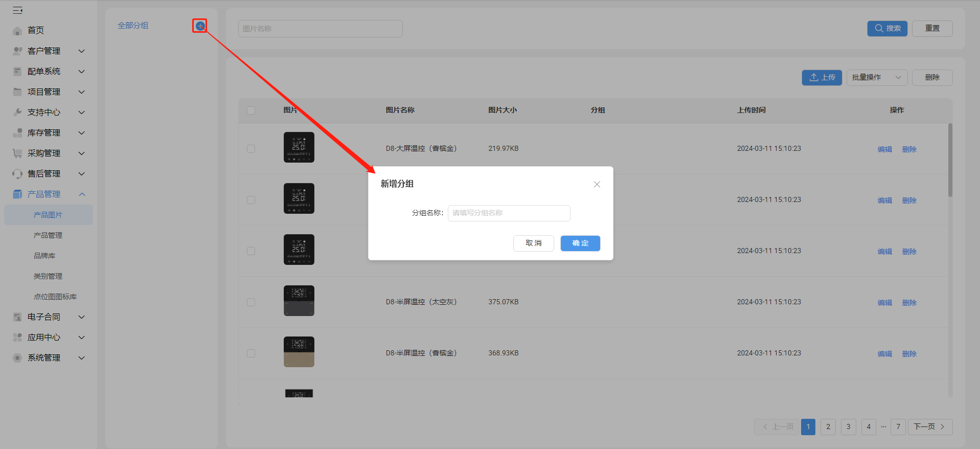This screenshot has width=980, height=449.
Task: Tick checkbox for D8-大屏温控（香槟金）row
Action: click(x=251, y=149)
